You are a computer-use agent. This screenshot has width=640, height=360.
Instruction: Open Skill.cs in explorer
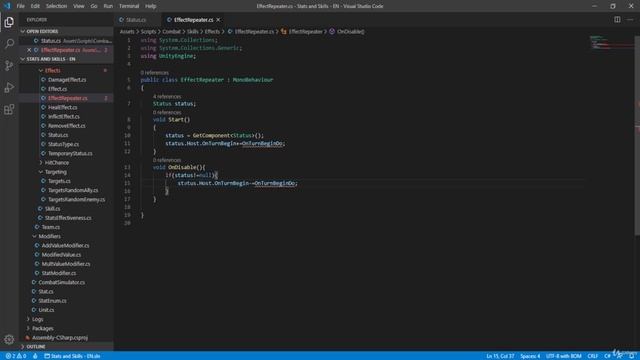pos(52,209)
